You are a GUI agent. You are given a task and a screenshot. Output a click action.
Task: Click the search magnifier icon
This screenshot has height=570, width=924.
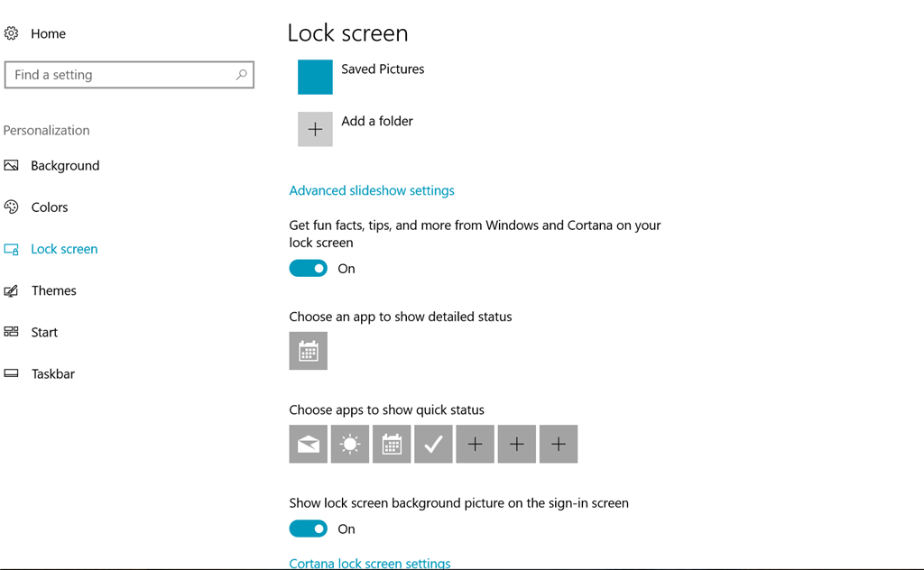(242, 75)
